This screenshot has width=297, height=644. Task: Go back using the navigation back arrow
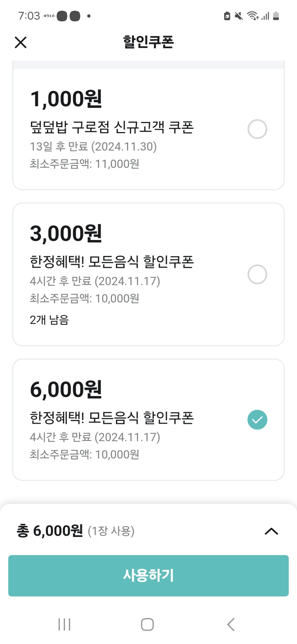[x=231, y=624]
